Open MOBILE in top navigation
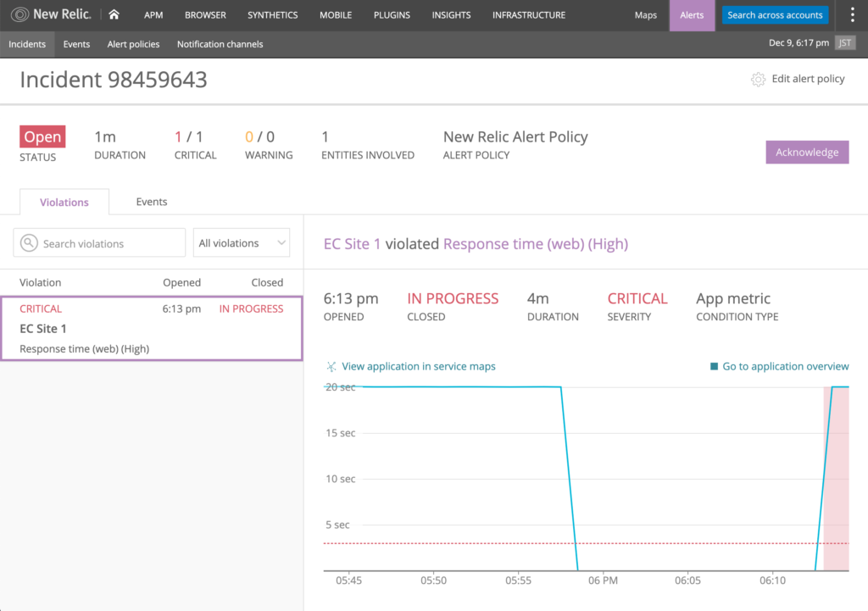868x611 pixels. (336, 15)
